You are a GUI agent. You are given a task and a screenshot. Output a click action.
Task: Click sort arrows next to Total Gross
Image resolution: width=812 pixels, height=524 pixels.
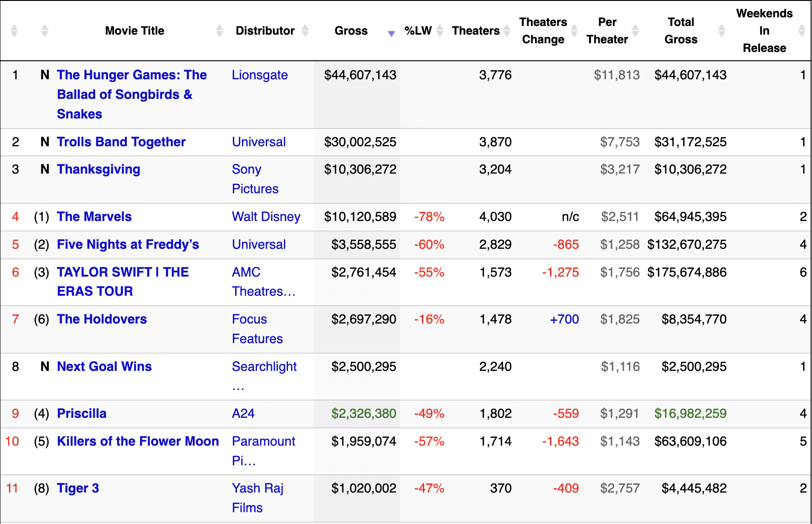point(722,31)
